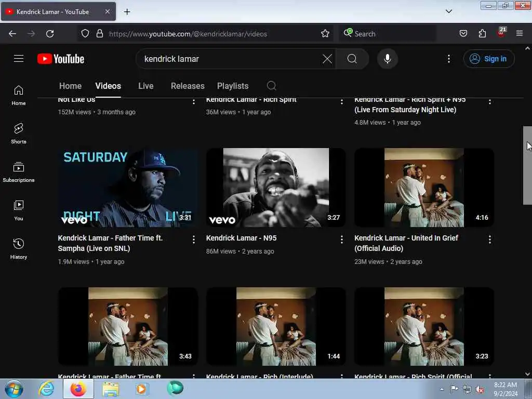The image size is (532, 399).
Task: Open the You section in sidebar
Action: click(x=19, y=210)
